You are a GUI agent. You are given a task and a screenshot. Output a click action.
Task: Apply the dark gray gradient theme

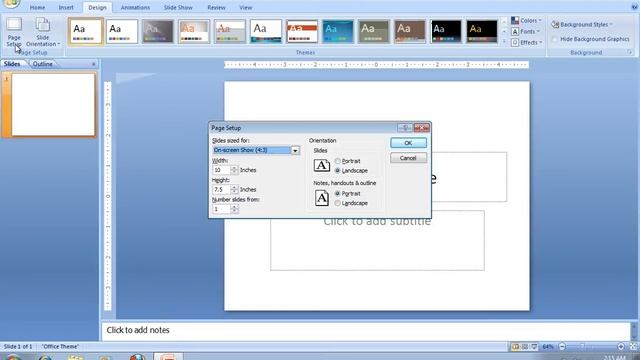click(x=158, y=31)
